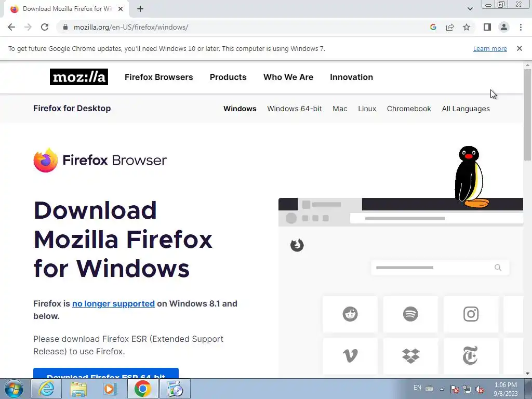Click the mozilla logo
The image size is (532, 399).
tap(79, 77)
